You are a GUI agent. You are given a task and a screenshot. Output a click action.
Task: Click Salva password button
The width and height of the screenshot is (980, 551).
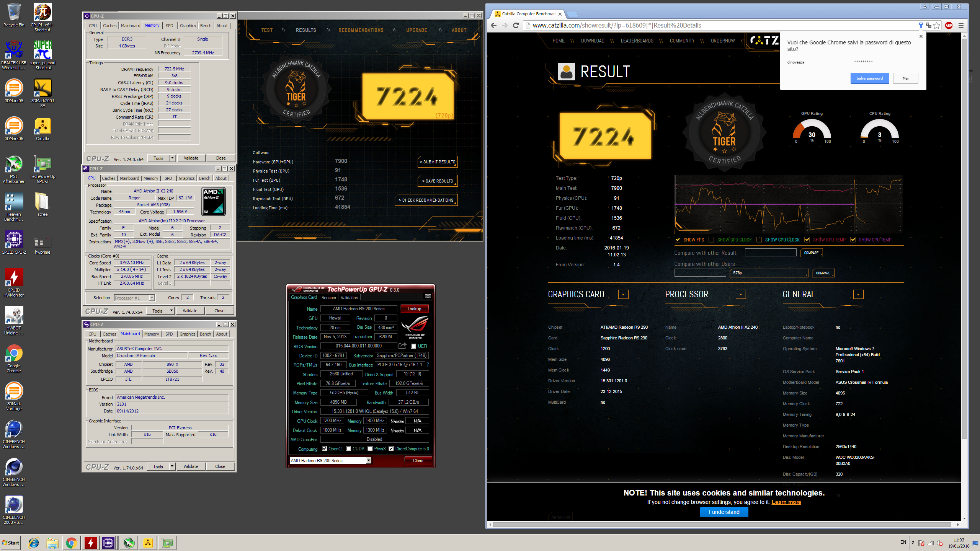pos(869,78)
